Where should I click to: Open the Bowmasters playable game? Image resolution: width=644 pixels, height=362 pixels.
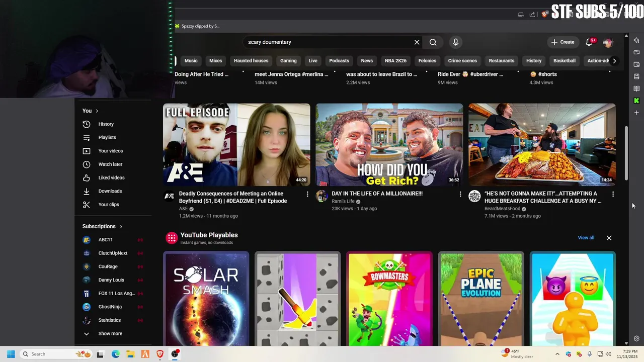pos(389,299)
